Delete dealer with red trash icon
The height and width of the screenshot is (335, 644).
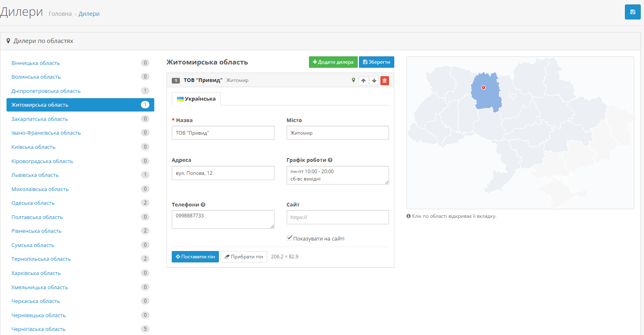(x=385, y=81)
